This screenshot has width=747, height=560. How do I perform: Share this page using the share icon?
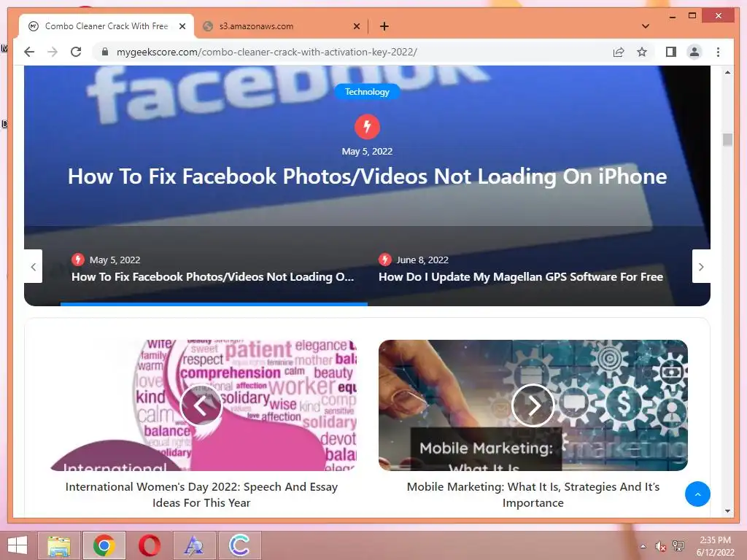619,52
